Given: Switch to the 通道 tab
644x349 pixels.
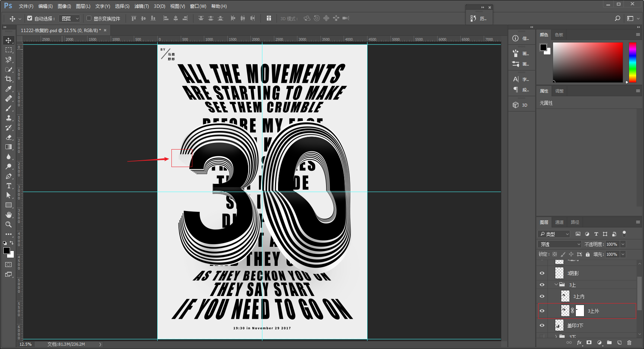Looking at the screenshot, I should click(x=559, y=222).
